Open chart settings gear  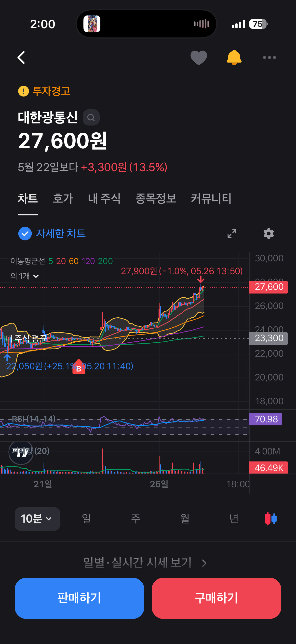click(269, 234)
